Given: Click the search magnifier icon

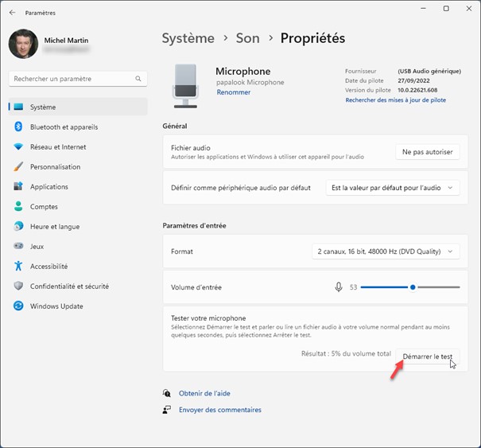Looking at the screenshot, I should [138, 79].
